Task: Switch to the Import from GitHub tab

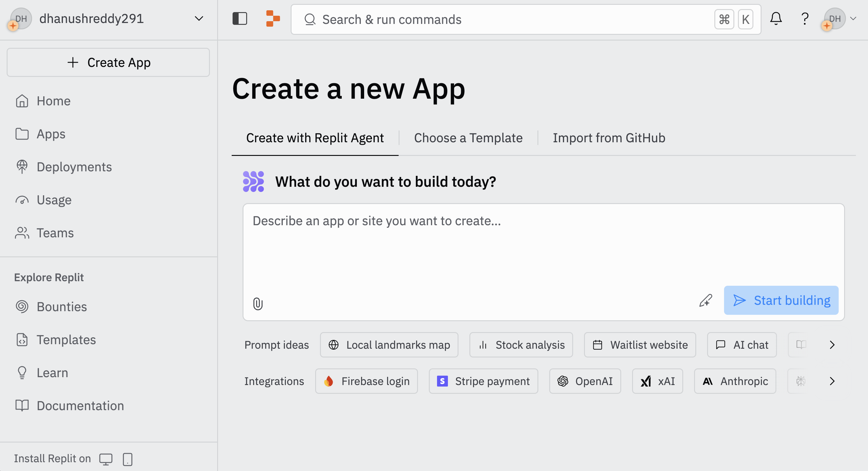Action: [609, 137]
